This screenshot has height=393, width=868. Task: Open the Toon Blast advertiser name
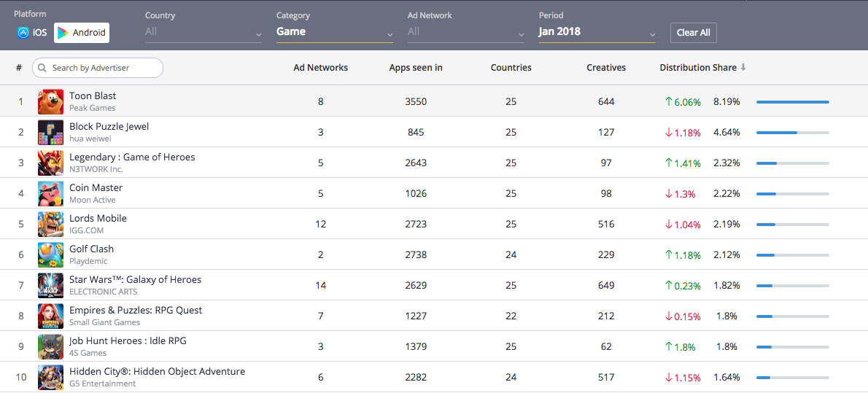(93, 96)
